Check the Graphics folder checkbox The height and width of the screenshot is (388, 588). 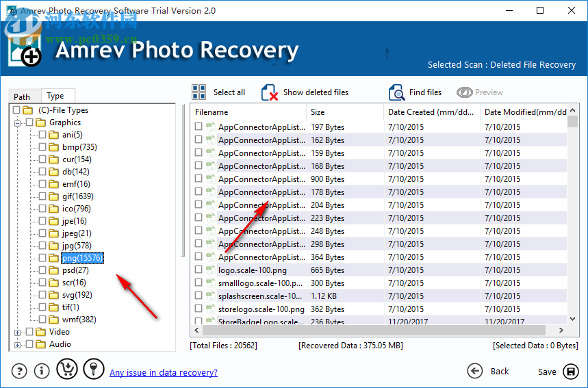point(29,122)
